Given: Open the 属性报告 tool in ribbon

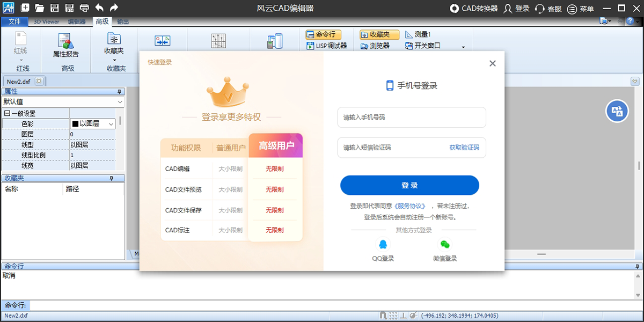Looking at the screenshot, I should (66, 46).
